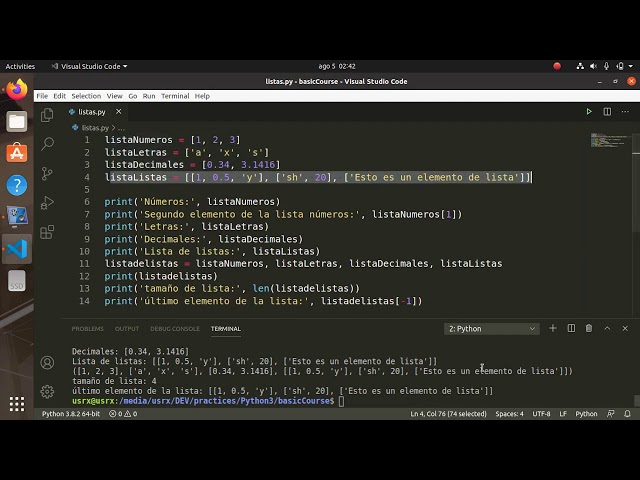Create a new terminal with plus icon
This screenshot has width=640, height=480.
(x=553, y=328)
